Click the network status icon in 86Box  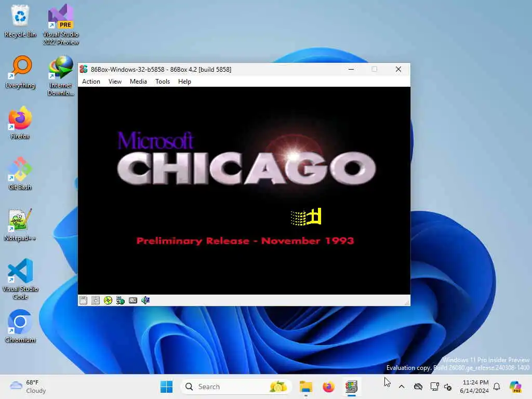tap(121, 300)
